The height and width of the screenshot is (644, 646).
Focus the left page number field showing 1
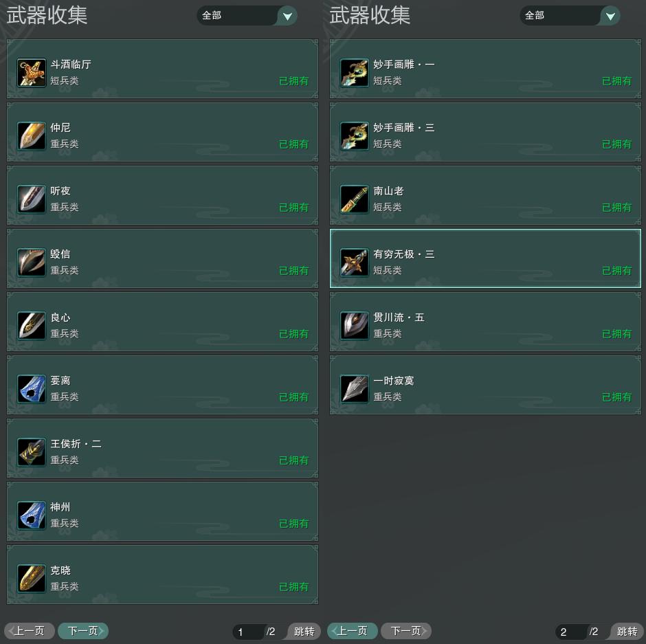248,632
